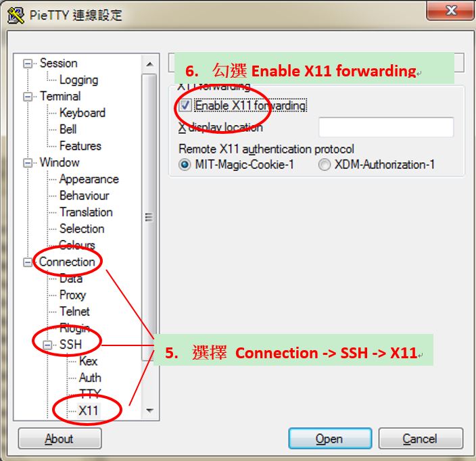Collapse the Window tree node
The height and width of the screenshot is (461, 476).
pyautogui.click(x=28, y=163)
